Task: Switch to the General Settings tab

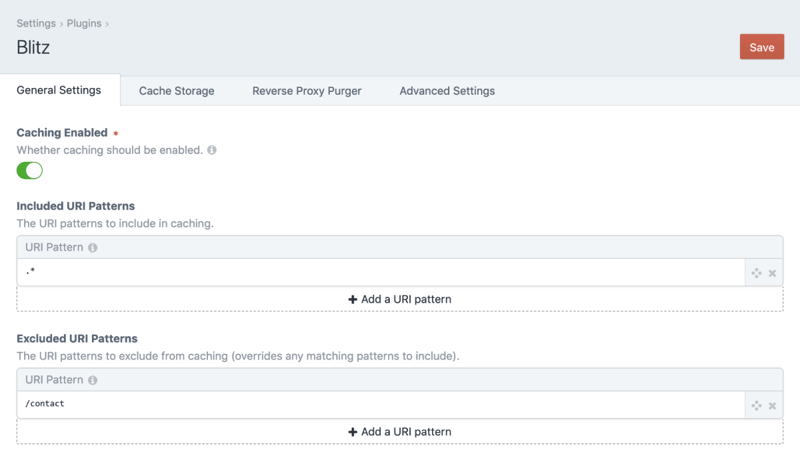Action: [59, 90]
